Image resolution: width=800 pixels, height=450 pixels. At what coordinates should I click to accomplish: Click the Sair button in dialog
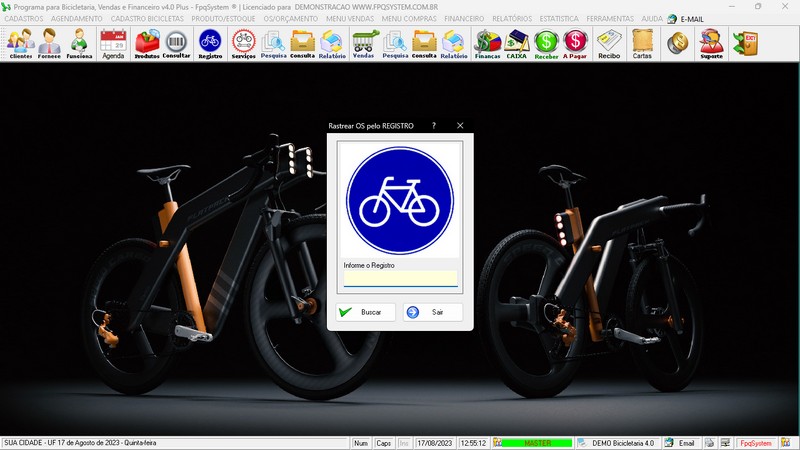coord(433,312)
